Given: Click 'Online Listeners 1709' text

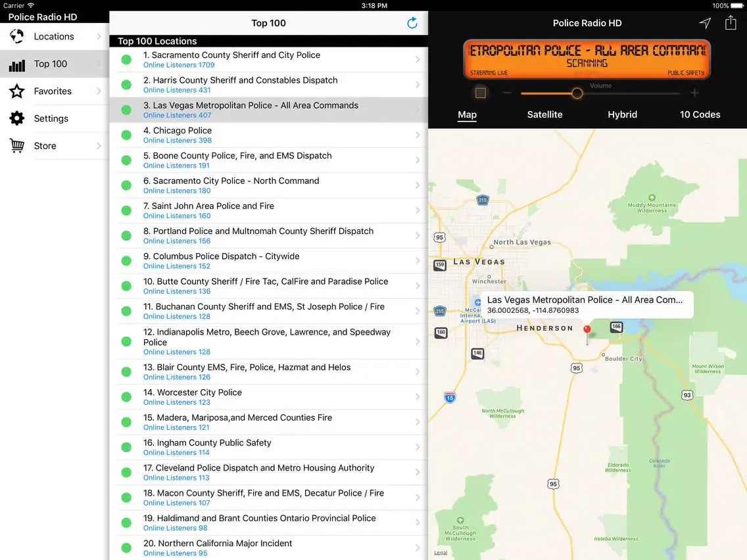Looking at the screenshot, I should click(179, 65).
